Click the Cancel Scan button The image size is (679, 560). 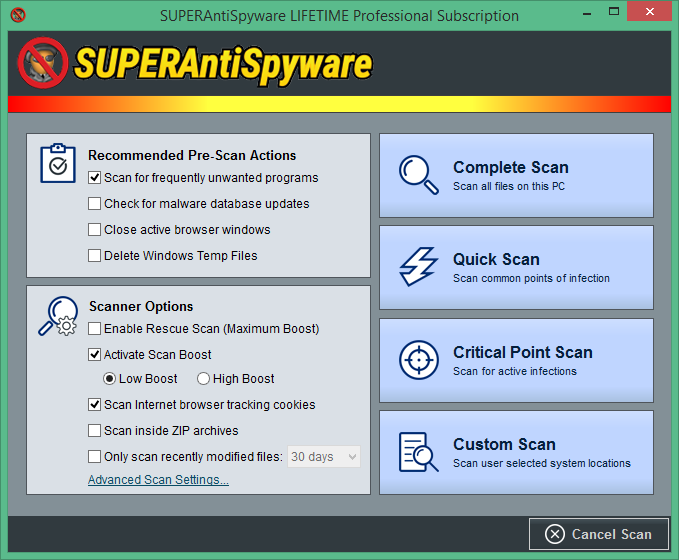click(x=599, y=534)
